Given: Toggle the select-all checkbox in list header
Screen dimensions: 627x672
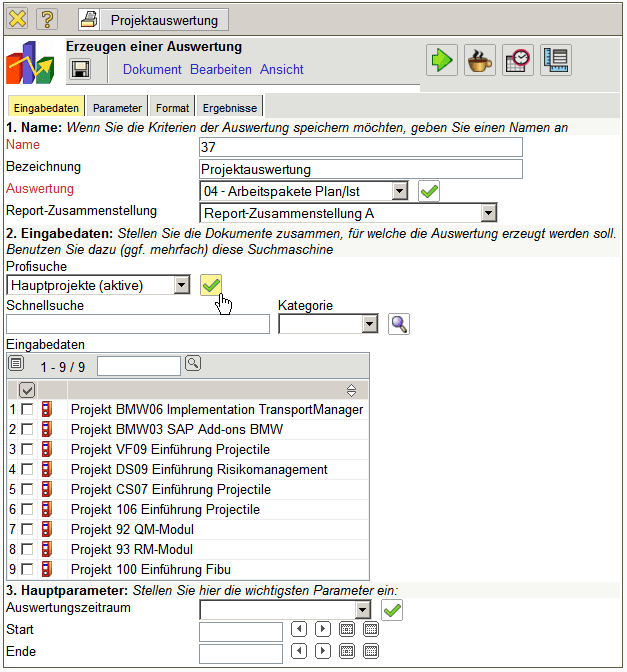Looking at the screenshot, I should pos(27,390).
